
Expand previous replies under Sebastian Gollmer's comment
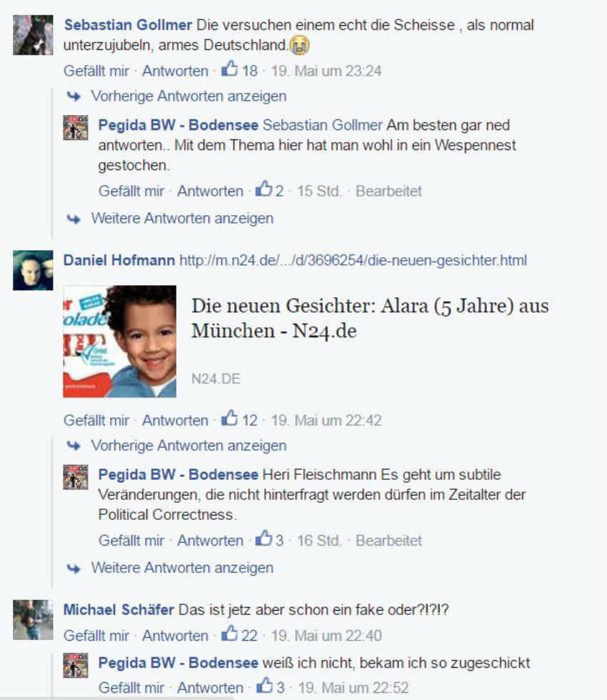(x=189, y=96)
